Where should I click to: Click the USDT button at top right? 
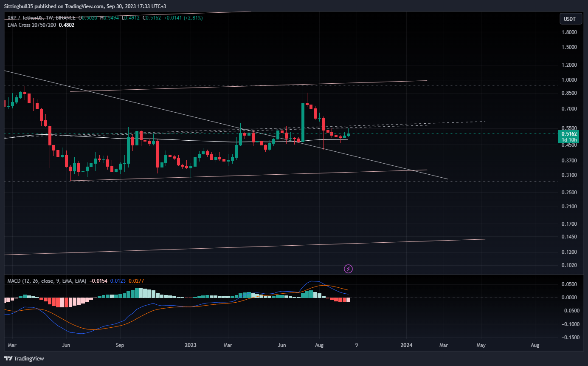(x=570, y=19)
